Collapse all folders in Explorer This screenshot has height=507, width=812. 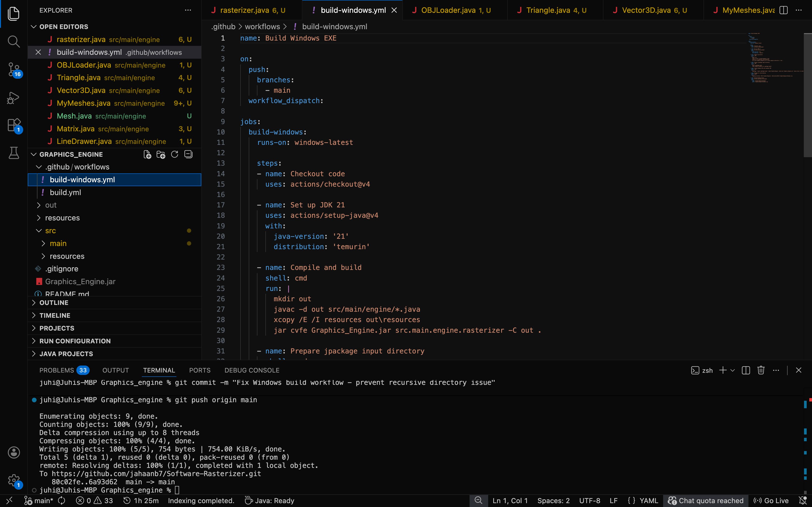click(188, 154)
